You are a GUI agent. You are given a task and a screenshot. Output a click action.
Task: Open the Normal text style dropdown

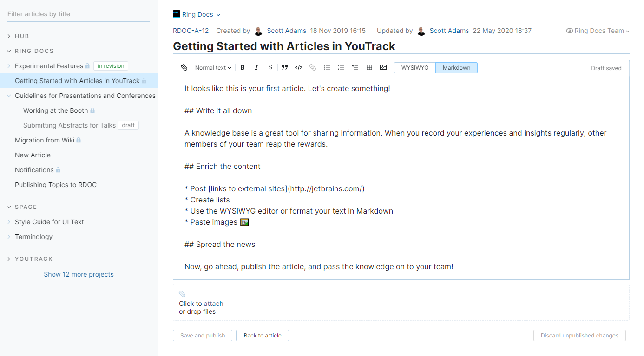click(213, 68)
